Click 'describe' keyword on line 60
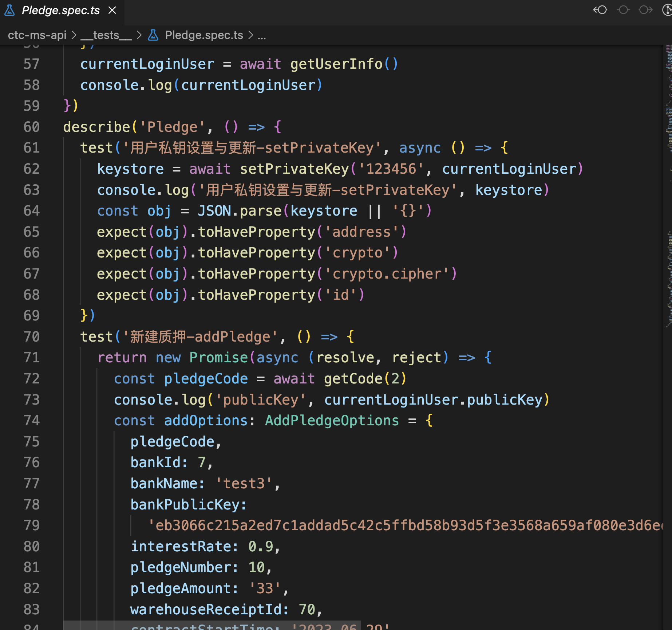Viewport: 672px width, 630px height. (x=97, y=127)
